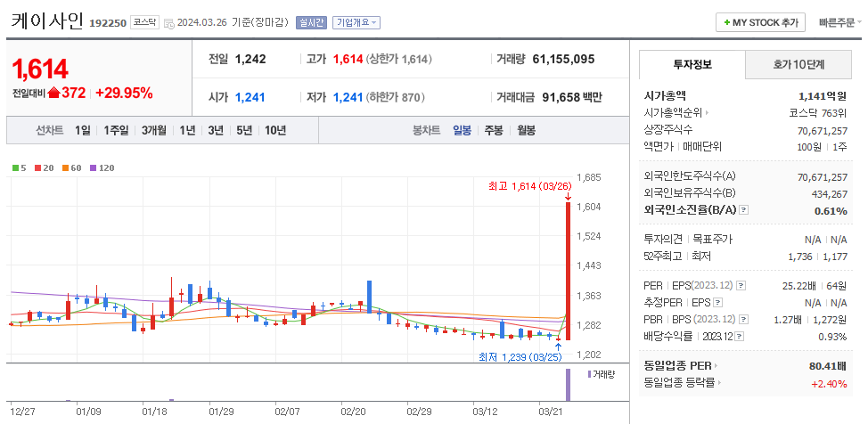Image resolution: width=868 pixels, height=424 pixels.
Task: Click the 상장주식수 value 70,671,257
Action: coord(822,130)
